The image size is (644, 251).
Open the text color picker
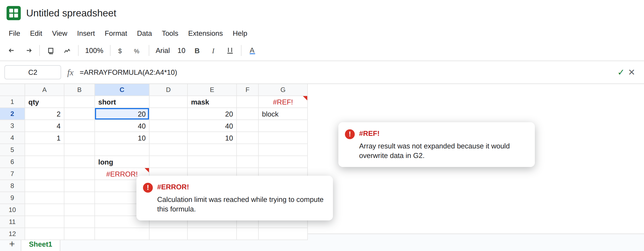(252, 51)
